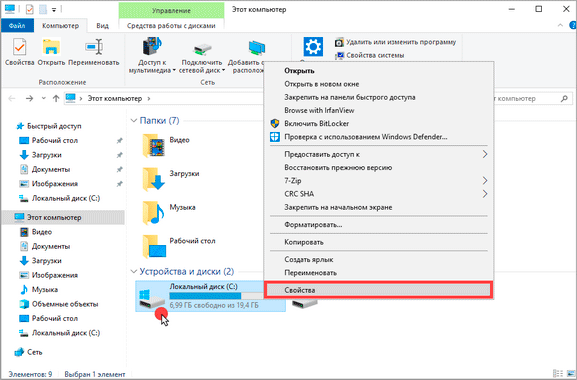
Task: Click the second drive icon
Action: click(305, 303)
